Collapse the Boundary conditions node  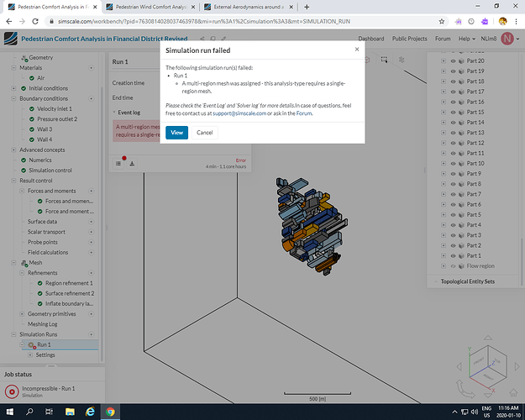click(13, 98)
